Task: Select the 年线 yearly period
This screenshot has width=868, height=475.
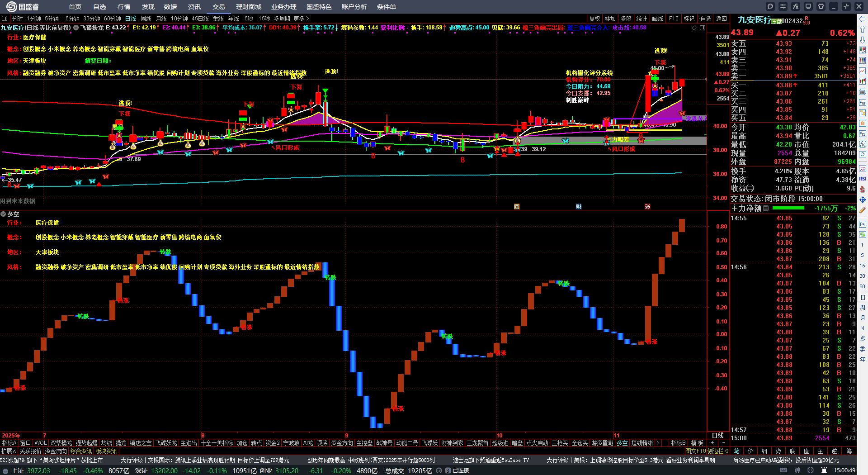Action: (234, 19)
